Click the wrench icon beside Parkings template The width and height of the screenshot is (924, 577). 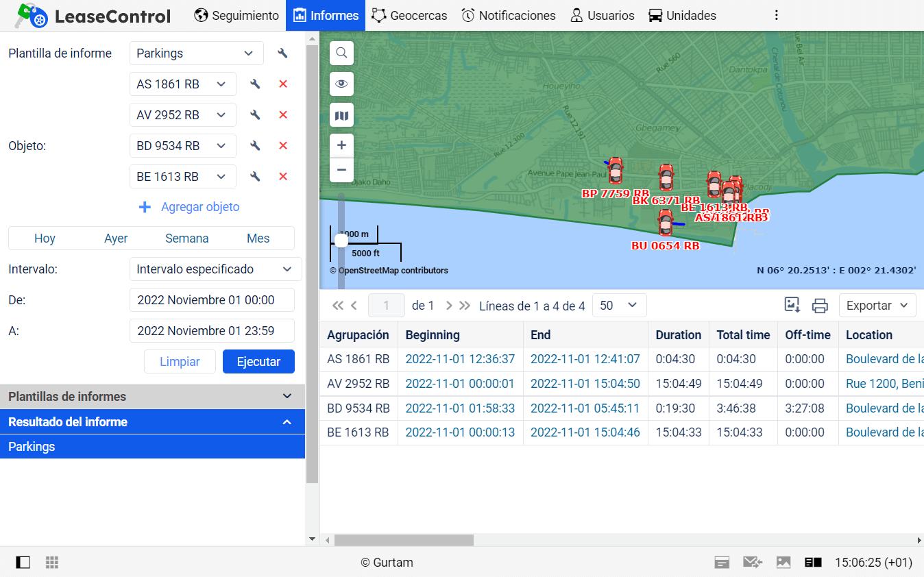coord(282,53)
